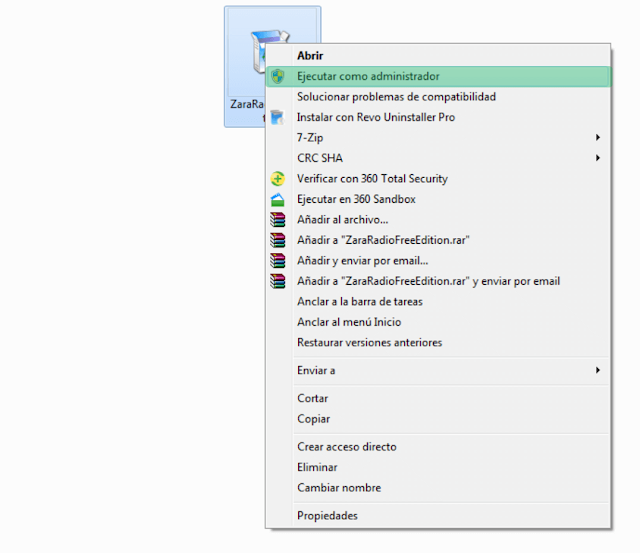Expand the Enviar a submenu arrow
The image size is (640, 553).
tap(598, 370)
